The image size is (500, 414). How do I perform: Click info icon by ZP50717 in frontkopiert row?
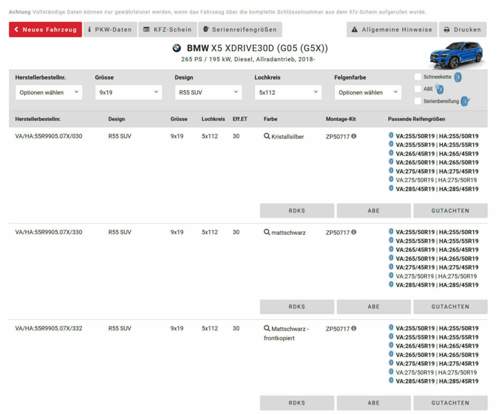(354, 328)
